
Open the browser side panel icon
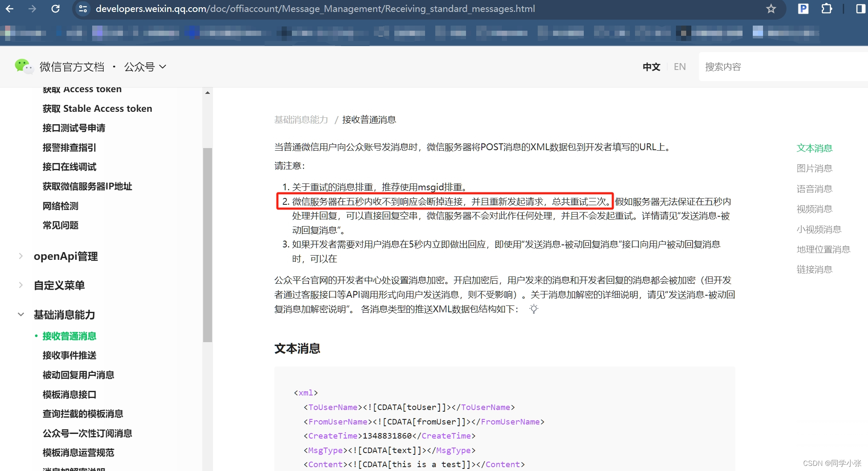click(861, 9)
